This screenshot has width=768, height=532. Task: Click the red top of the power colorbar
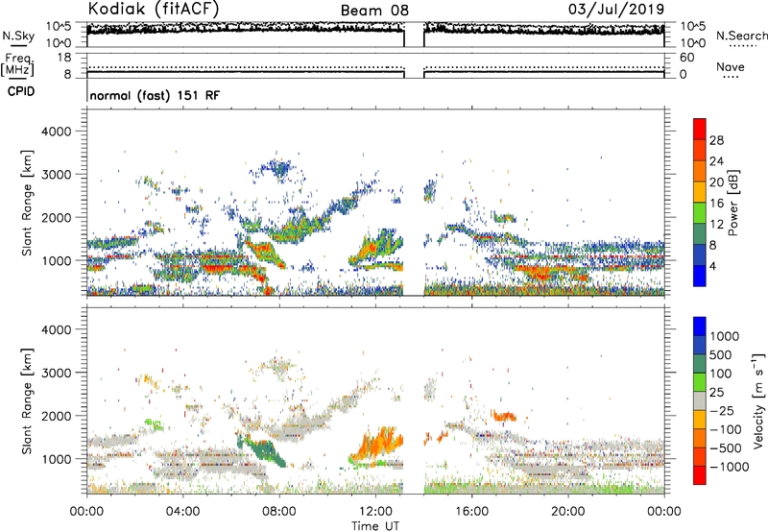click(x=700, y=129)
